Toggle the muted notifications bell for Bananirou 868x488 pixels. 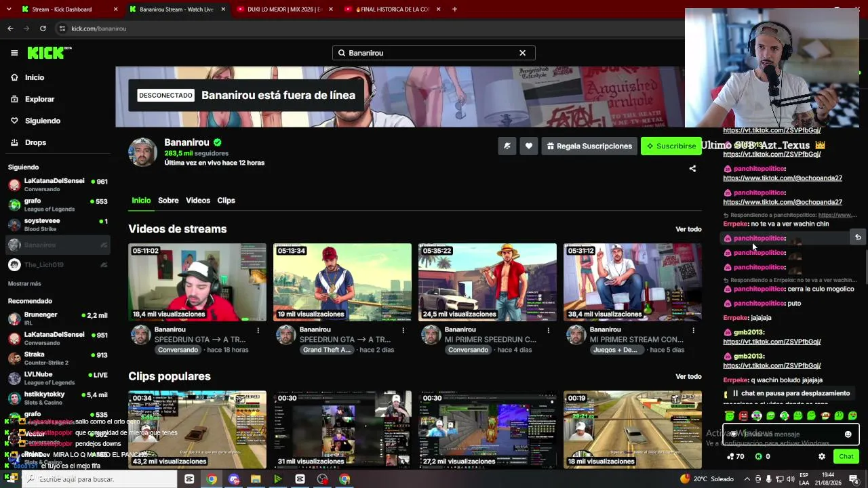[507, 146]
